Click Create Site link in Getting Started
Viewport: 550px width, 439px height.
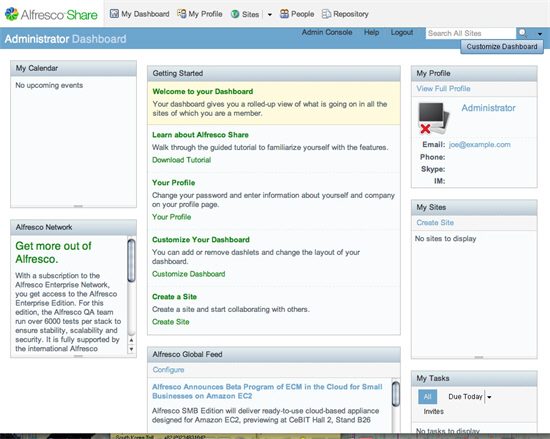170,322
